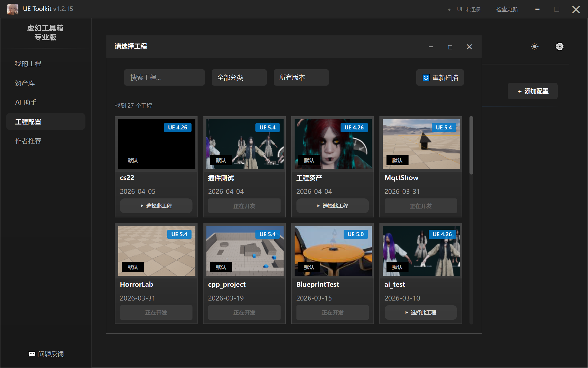
Task: Click the refresh icon in 重新扫描 button
Action: [x=426, y=78]
